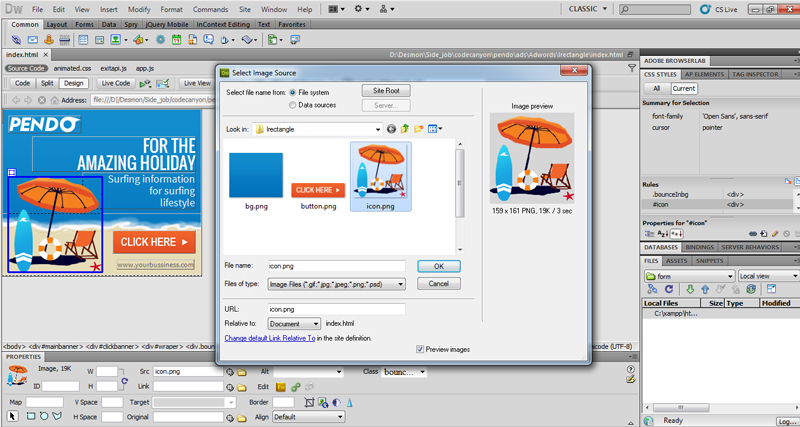
Task: Click the OK button
Action: [x=438, y=267]
